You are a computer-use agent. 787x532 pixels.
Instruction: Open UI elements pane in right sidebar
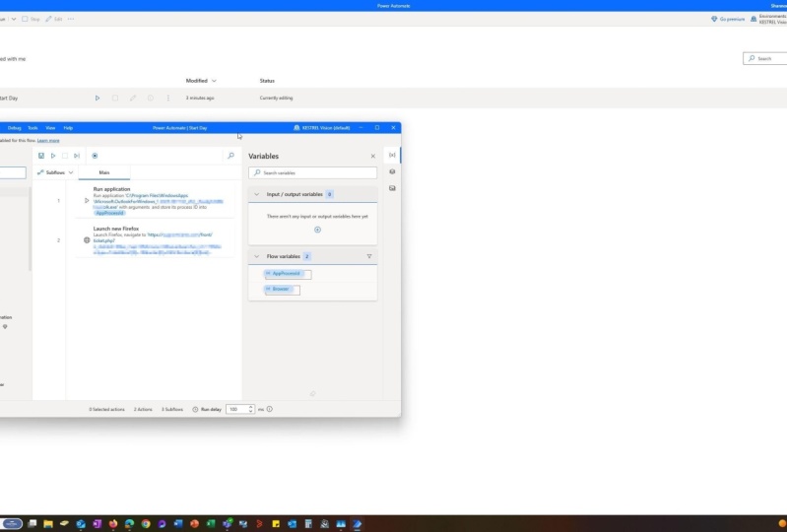tap(392, 171)
